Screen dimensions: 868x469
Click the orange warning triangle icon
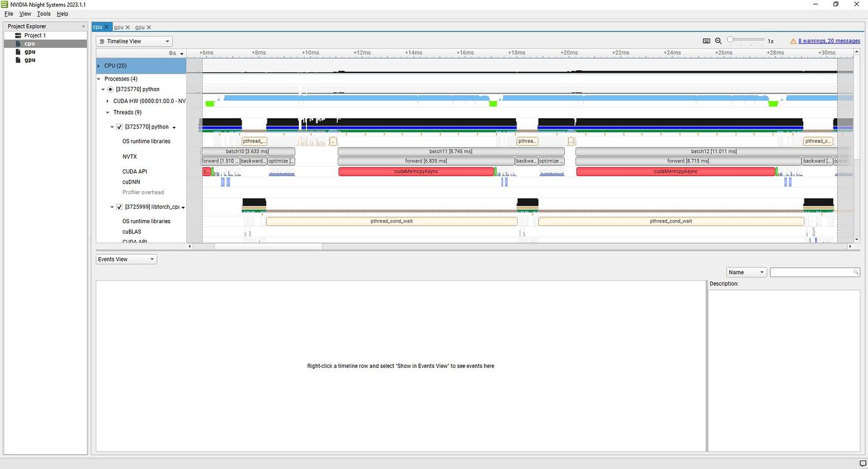click(793, 41)
